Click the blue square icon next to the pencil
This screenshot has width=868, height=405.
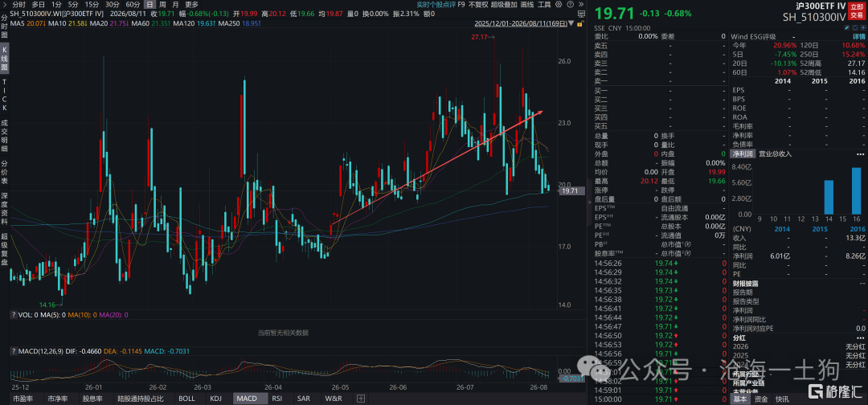(854, 27)
